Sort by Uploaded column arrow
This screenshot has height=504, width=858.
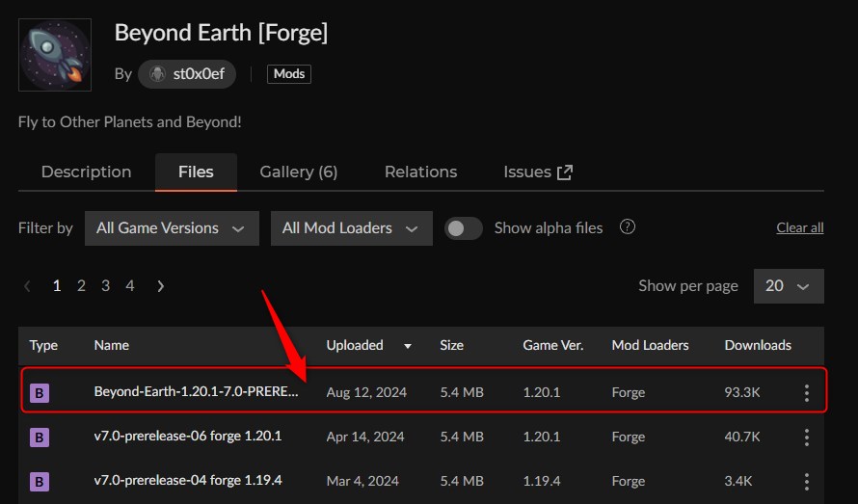[408, 346]
